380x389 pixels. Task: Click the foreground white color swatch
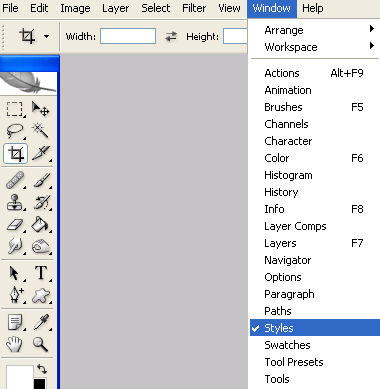coord(19,377)
